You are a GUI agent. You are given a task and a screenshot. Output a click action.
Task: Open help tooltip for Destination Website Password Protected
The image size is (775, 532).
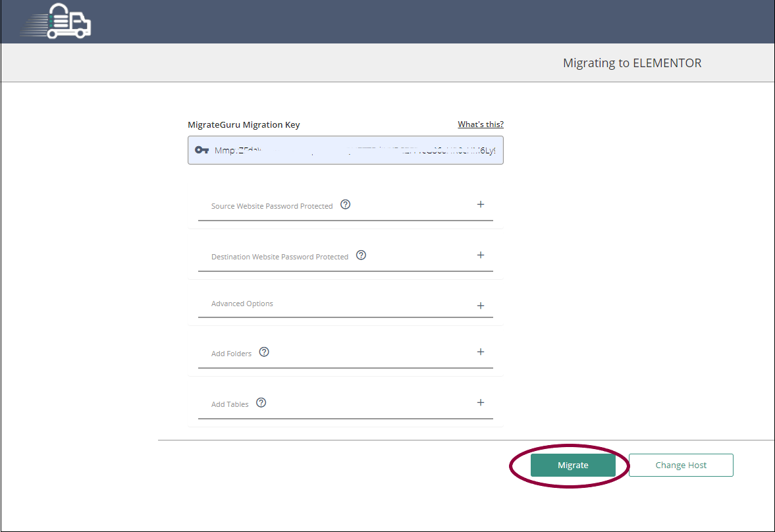pyautogui.click(x=361, y=255)
